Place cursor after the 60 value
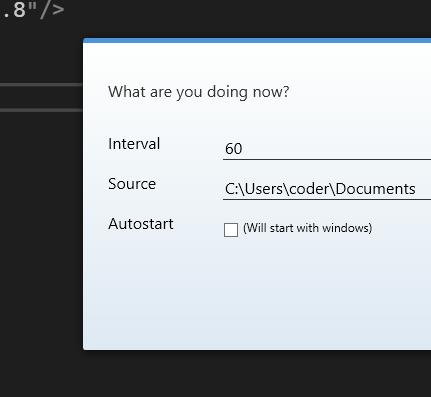This screenshot has width=431, height=397. pos(243,149)
